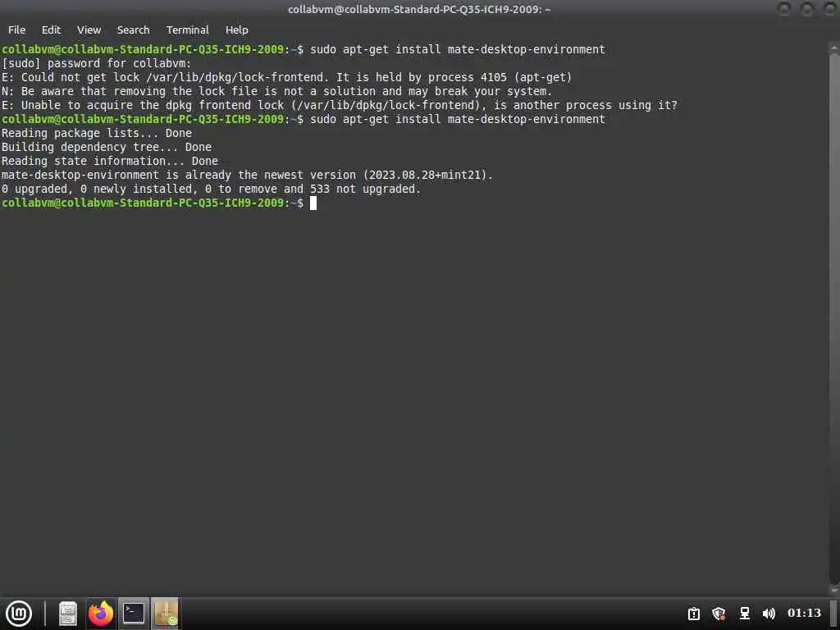Click the 'Be aware that removing the lock' notice
840x630 pixels.
click(x=277, y=91)
